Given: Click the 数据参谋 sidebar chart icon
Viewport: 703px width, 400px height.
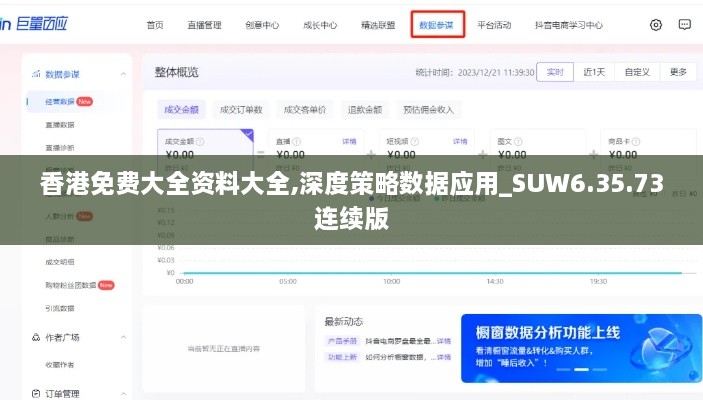Looking at the screenshot, I should tap(36, 74).
